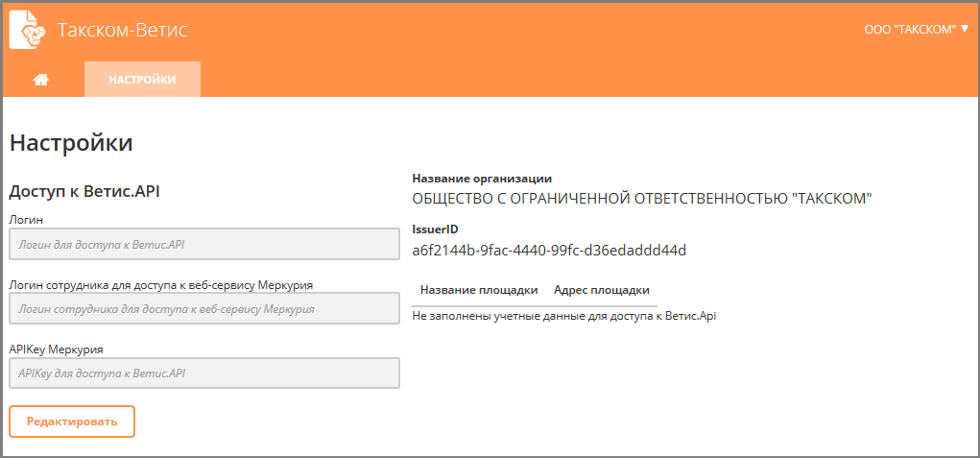Screen dimensions: 980x458
Task: Click the Такском-Ветис logo icon
Action: 28,30
